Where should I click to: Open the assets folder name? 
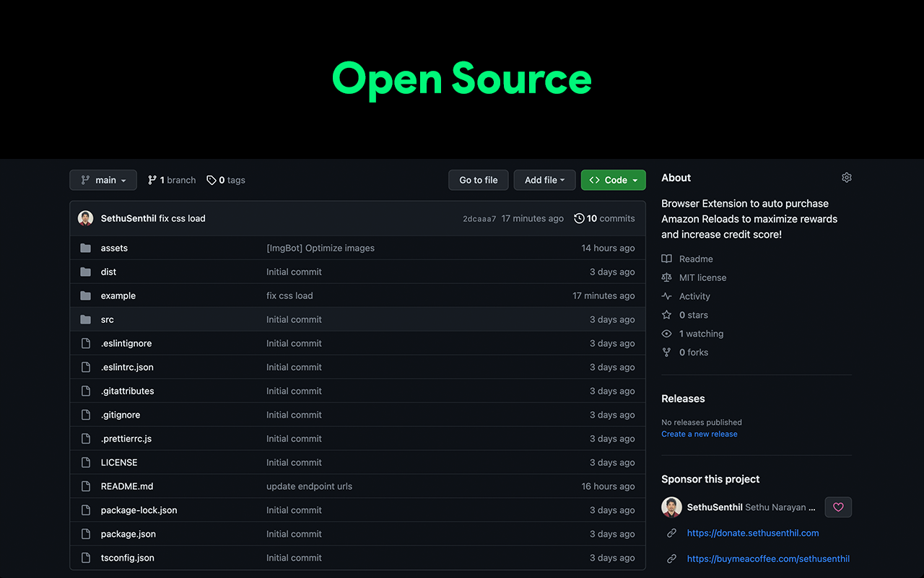(x=114, y=248)
